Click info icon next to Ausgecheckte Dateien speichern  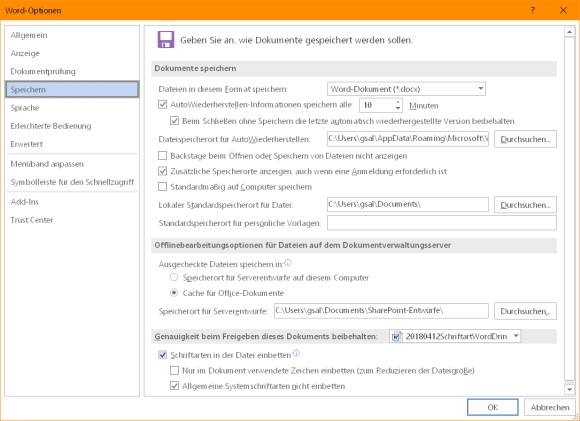pos(288,263)
